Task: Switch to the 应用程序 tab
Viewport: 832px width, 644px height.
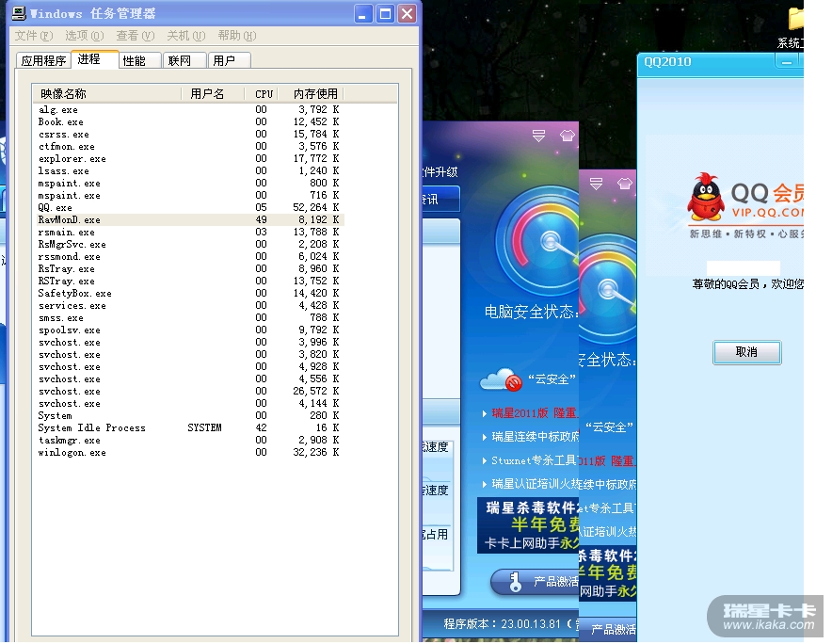Action: point(43,60)
